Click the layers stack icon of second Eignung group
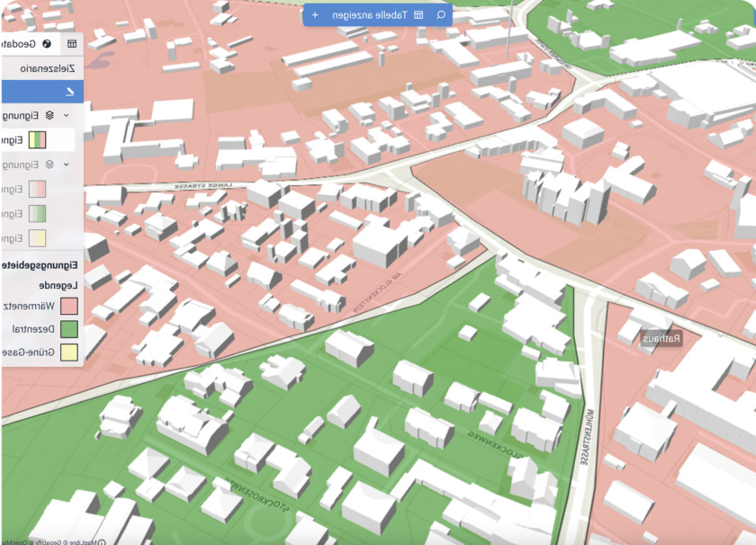The height and width of the screenshot is (545, 756). 49,165
